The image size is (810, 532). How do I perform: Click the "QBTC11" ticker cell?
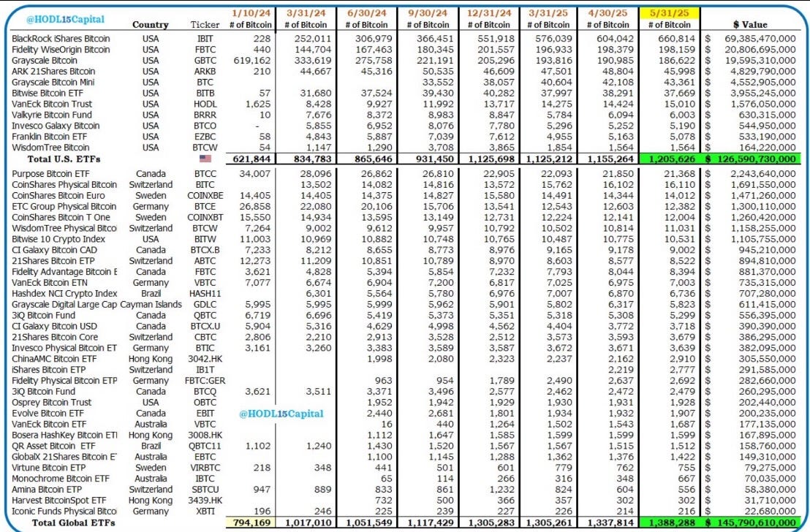pos(205,446)
